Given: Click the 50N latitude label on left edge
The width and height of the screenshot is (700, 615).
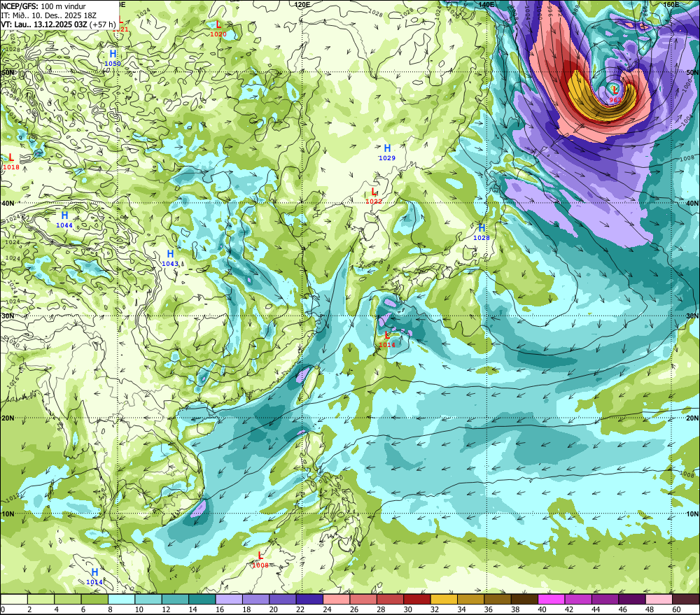Looking at the screenshot, I should (x=8, y=72).
